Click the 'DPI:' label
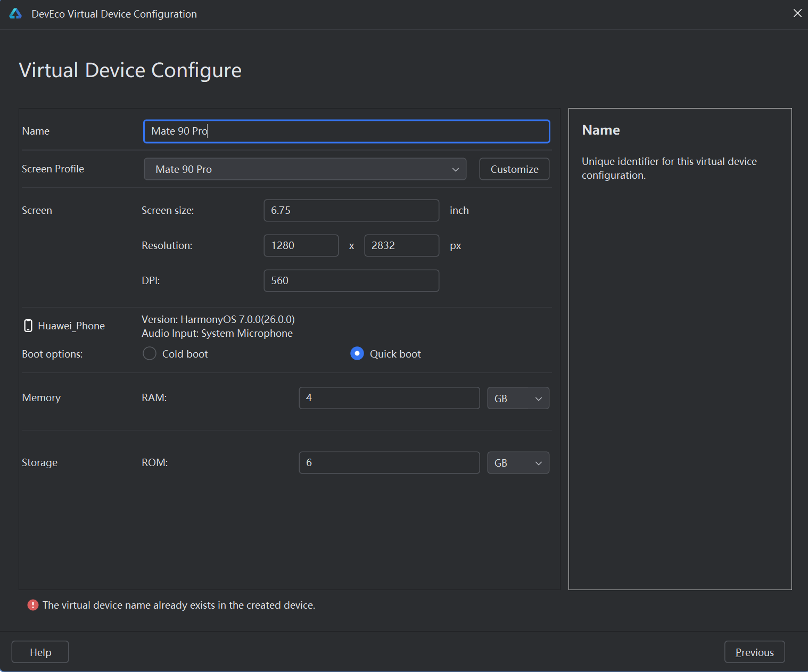 tap(151, 281)
